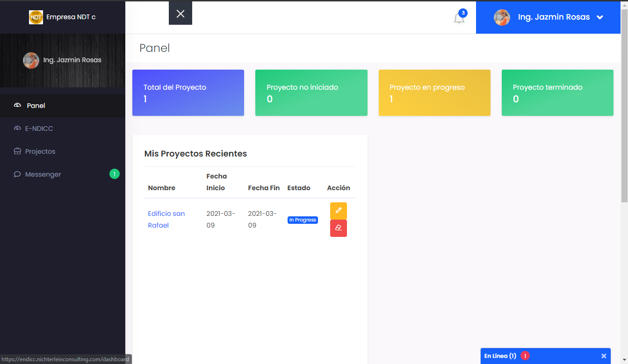The height and width of the screenshot is (364, 628).
Task: Click the Proyecto en progreso yellow card
Action: (434, 93)
